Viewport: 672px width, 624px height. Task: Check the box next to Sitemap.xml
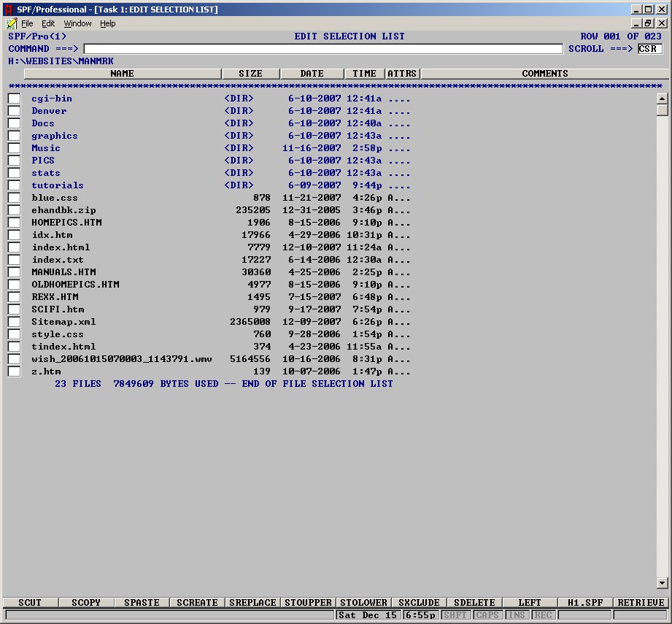[14, 322]
